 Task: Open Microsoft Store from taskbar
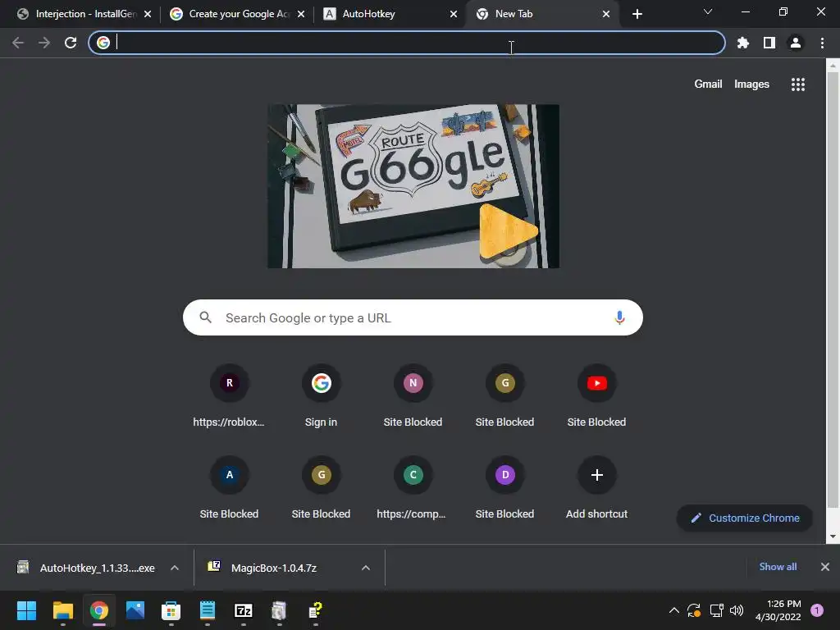click(x=171, y=610)
